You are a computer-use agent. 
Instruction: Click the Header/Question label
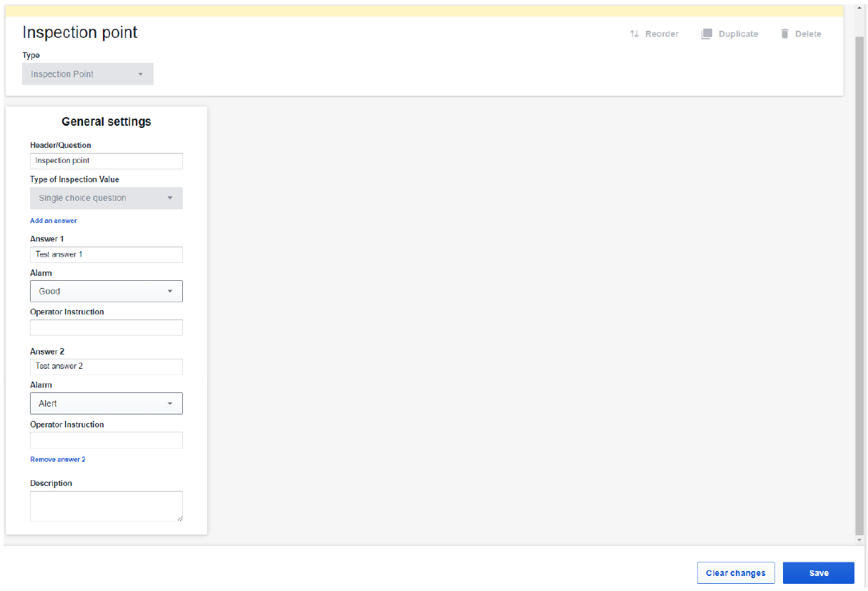click(61, 145)
